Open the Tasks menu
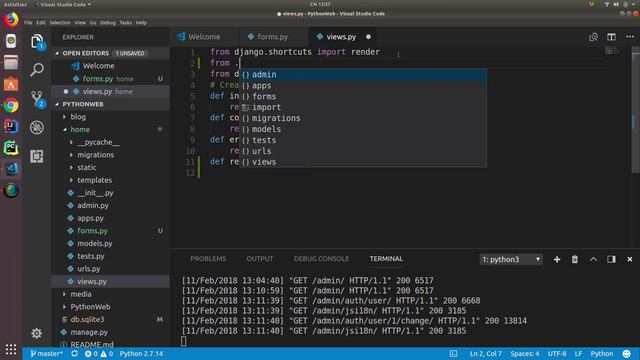Screen dimensions: 640x360 126,22
